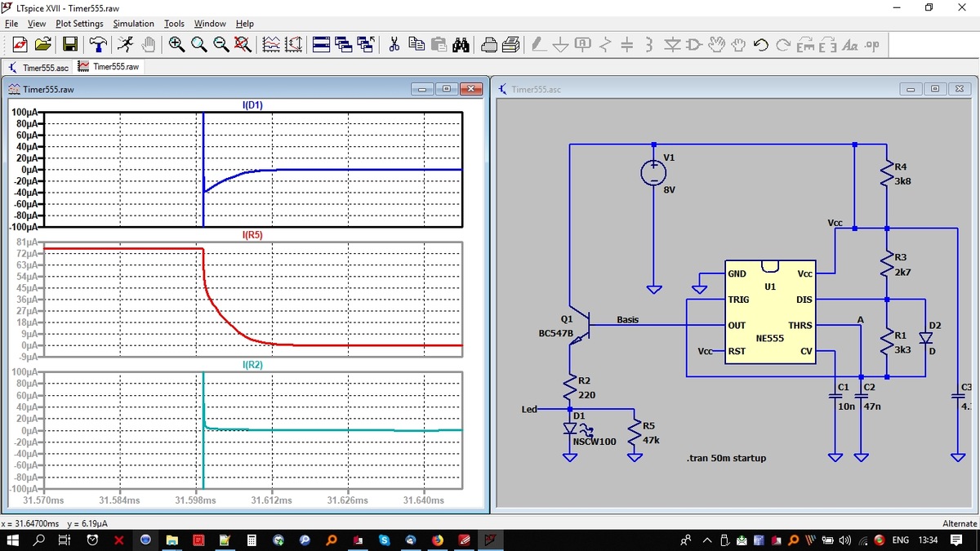Switch to the Timer555.raw tab
The image size is (980, 551).
point(109,67)
